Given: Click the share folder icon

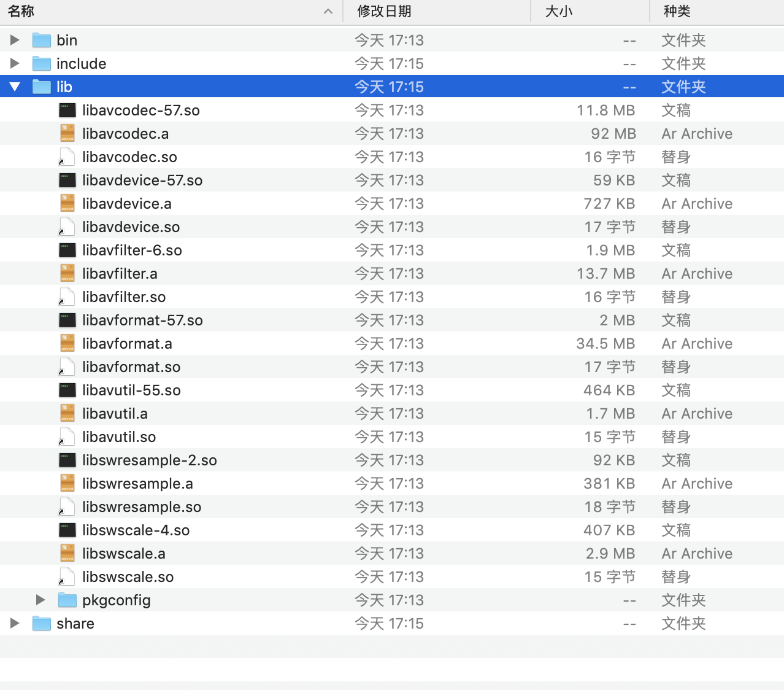Looking at the screenshot, I should click(41, 623).
